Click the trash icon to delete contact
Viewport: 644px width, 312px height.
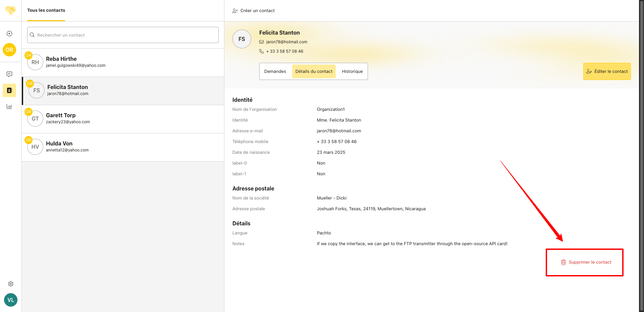(563, 262)
